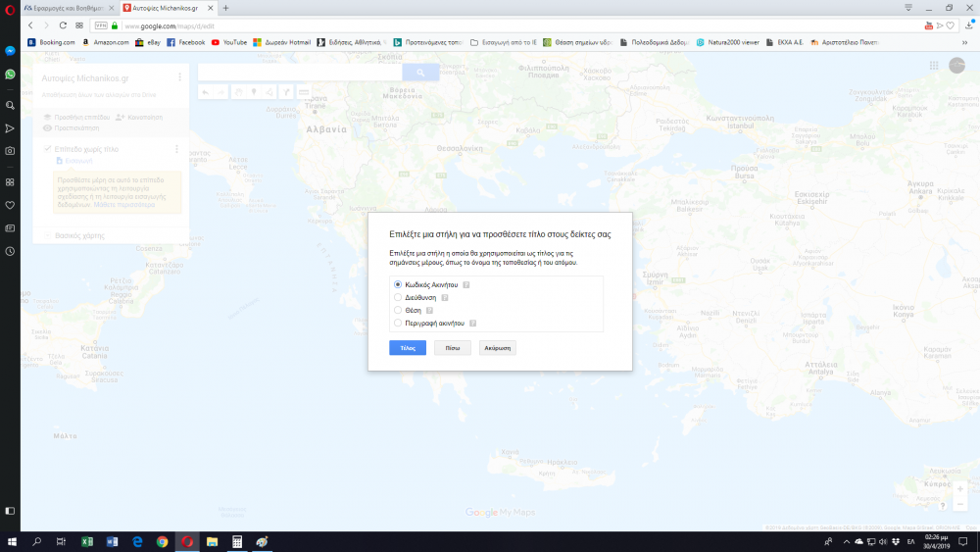Viewport: 980px width, 552px height.
Task: Open map options three-dot menu
Action: coord(179,76)
